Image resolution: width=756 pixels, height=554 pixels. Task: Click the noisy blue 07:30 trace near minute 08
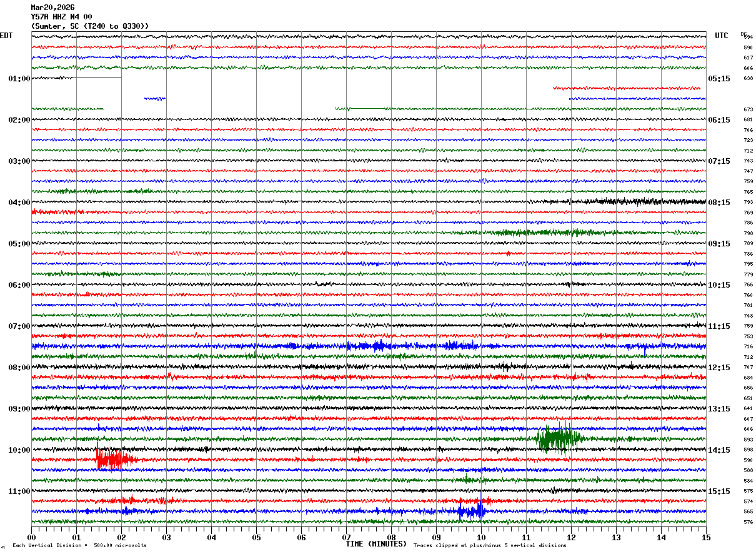[x=378, y=345]
